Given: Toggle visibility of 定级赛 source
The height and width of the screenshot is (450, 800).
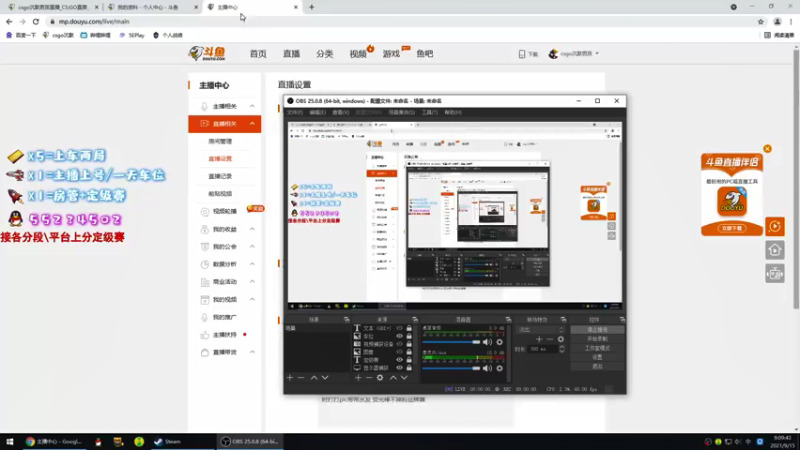Looking at the screenshot, I should click(399, 360).
